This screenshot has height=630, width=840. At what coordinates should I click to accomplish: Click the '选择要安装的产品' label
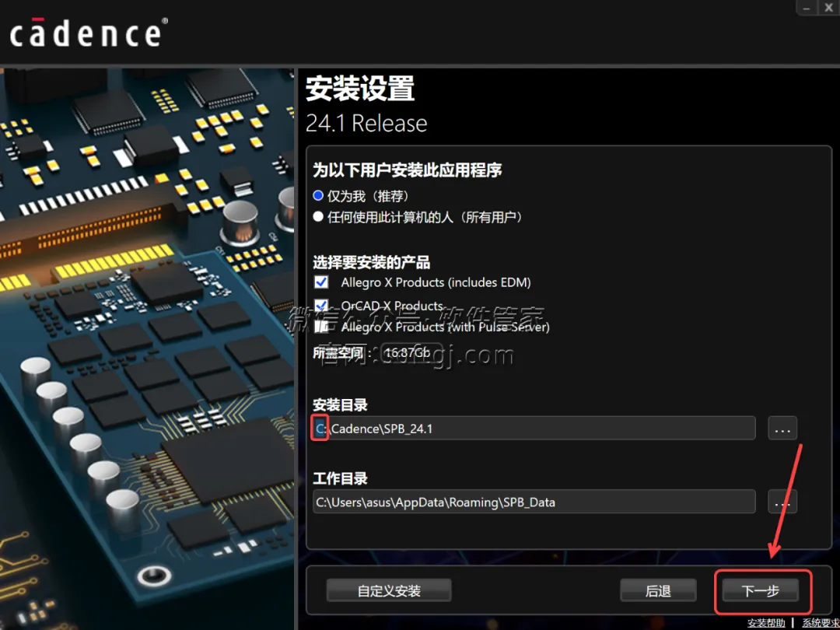[x=371, y=263]
